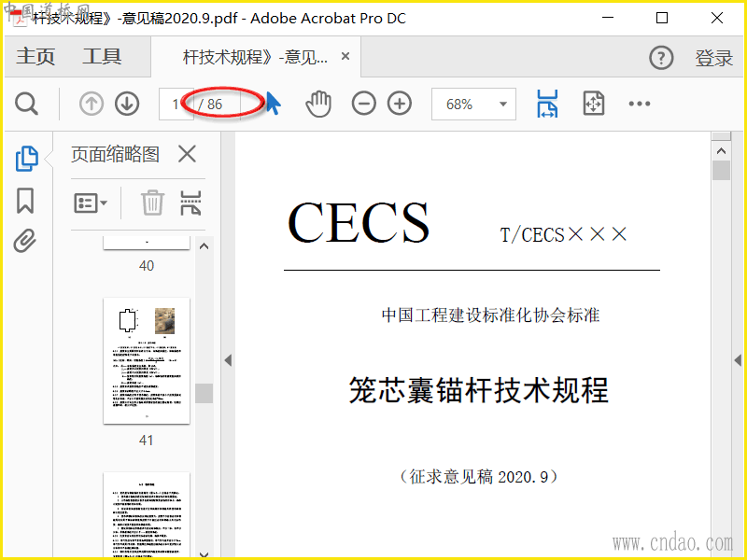
Task: Select the 杆技术规程 document tab
Action: tap(255, 57)
